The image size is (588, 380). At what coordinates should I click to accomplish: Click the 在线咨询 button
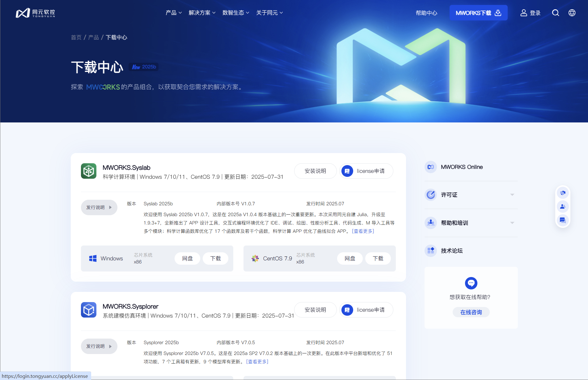(471, 312)
